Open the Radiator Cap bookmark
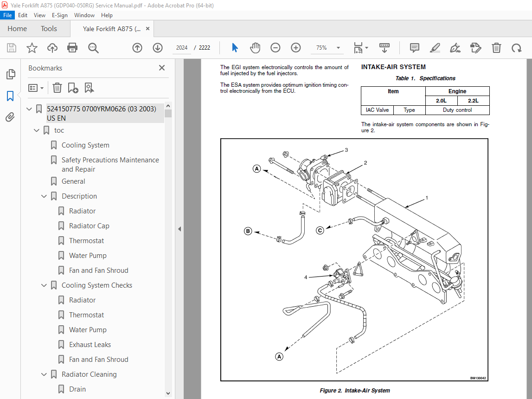Viewport: 532px width, 399px height. click(x=89, y=226)
